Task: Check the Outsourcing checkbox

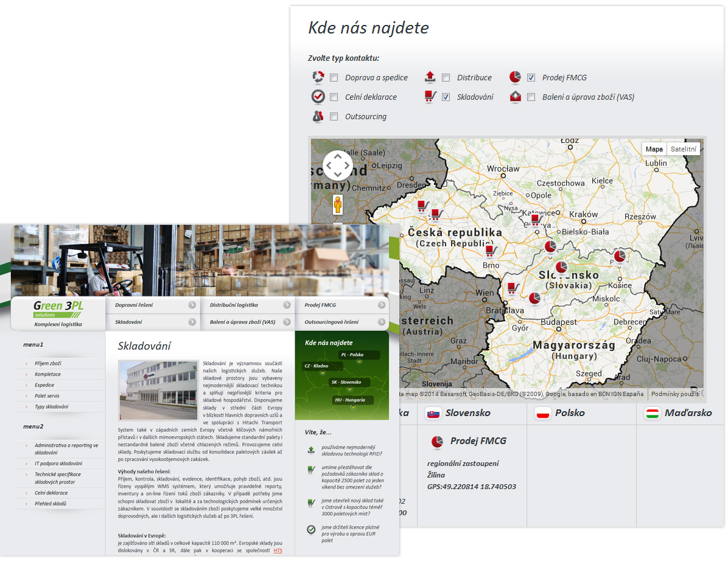Action: coord(334,117)
